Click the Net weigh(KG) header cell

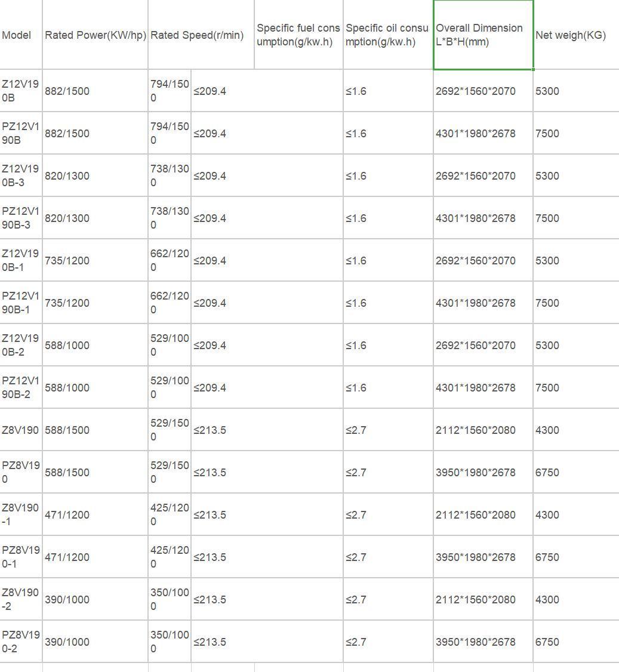tap(570, 35)
